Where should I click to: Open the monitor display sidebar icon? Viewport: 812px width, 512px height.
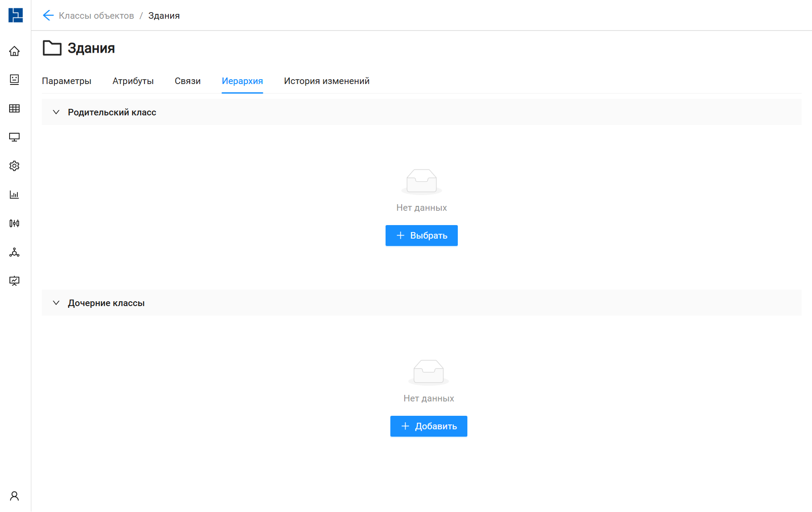(x=14, y=137)
